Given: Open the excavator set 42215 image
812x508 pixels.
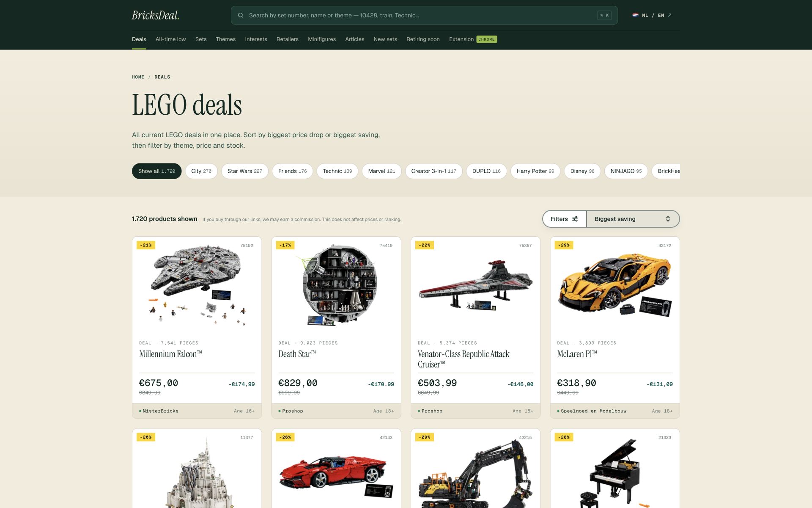Looking at the screenshot, I should pyautogui.click(x=475, y=473).
